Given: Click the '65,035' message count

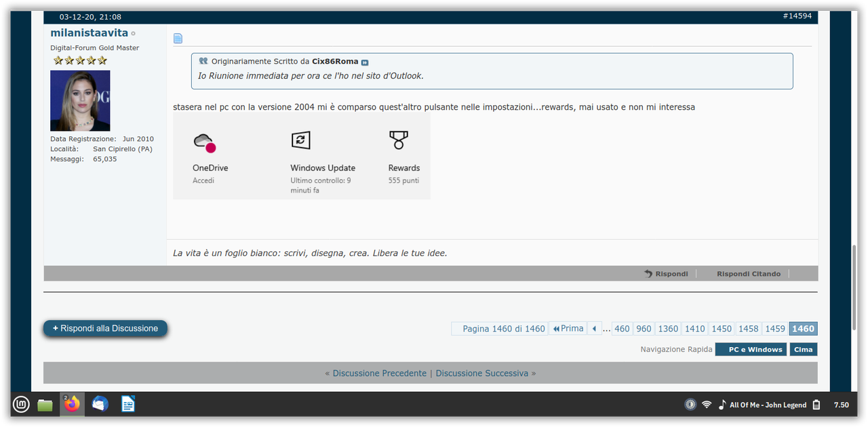Looking at the screenshot, I should tap(105, 159).
